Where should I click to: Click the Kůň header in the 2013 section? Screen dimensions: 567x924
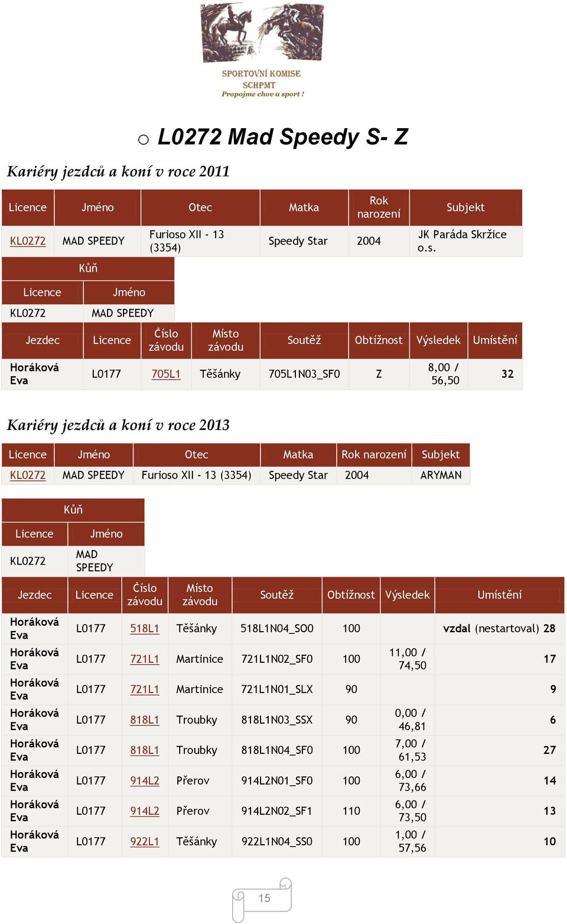(73, 510)
